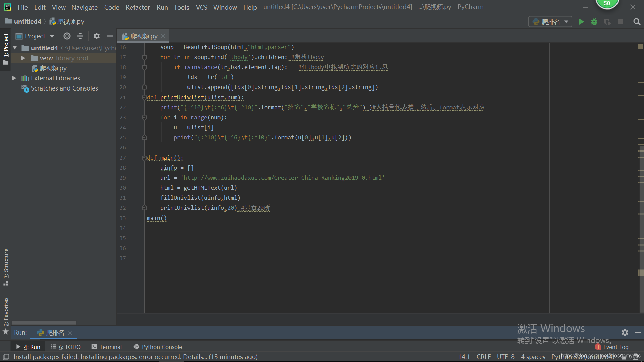Change line separator CRLF in status bar
The height and width of the screenshot is (362, 644).
point(483,357)
